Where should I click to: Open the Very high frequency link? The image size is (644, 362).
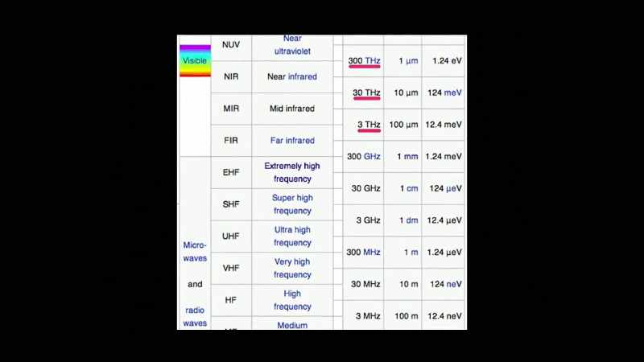(292, 268)
